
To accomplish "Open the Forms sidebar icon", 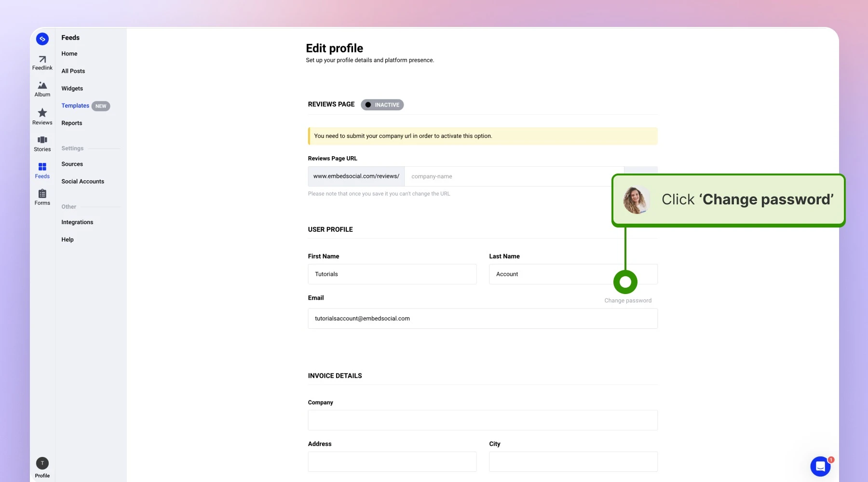I will point(42,194).
